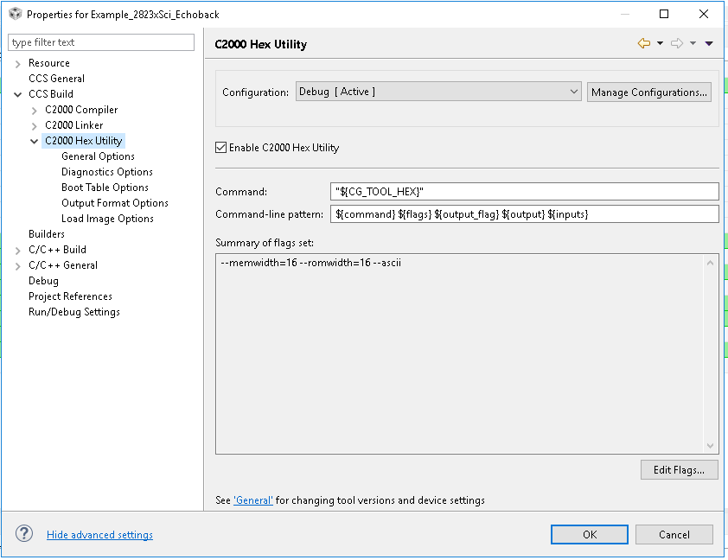Select Run/Debug Settings tree item
This screenshot has height=560, width=728.
point(74,312)
